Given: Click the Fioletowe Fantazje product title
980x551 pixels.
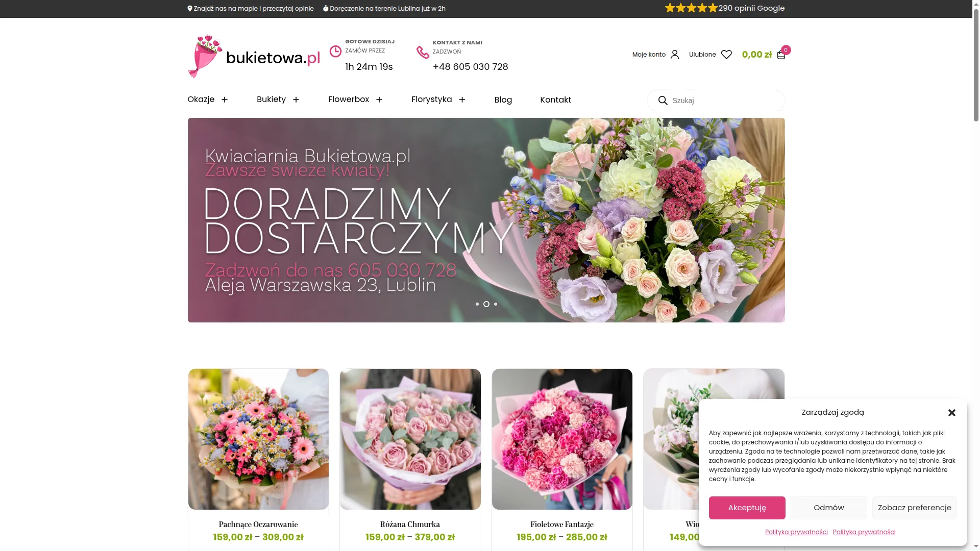Looking at the screenshot, I should tap(562, 524).
